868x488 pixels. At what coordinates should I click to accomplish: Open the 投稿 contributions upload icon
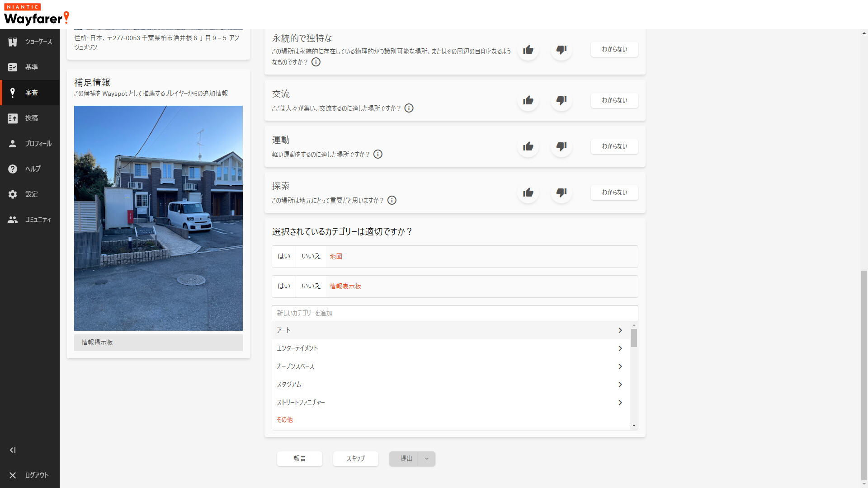pyautogui.click(x=13, y=118)
